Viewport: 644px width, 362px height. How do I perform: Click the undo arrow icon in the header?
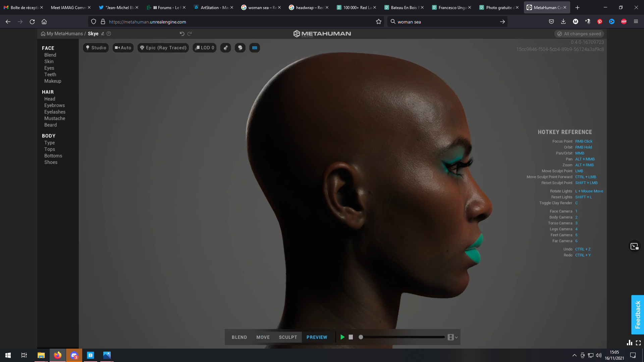click(182, 34)
